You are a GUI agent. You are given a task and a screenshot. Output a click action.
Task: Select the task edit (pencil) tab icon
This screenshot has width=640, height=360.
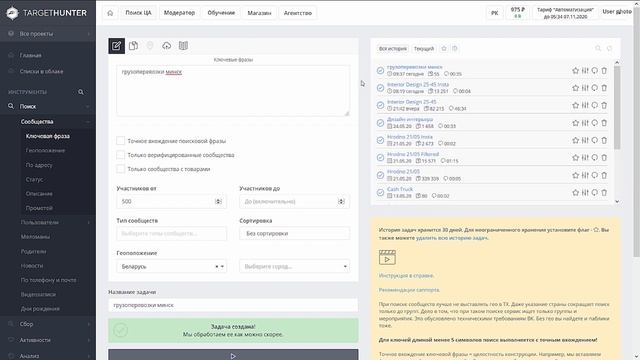pyautogui.click(x=116, y=46)
